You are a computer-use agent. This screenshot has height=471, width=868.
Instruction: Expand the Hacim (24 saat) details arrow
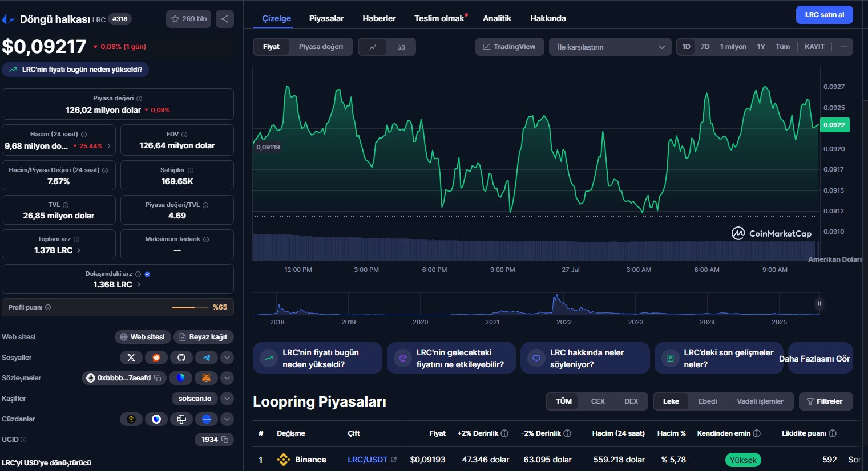pos(109,147)
